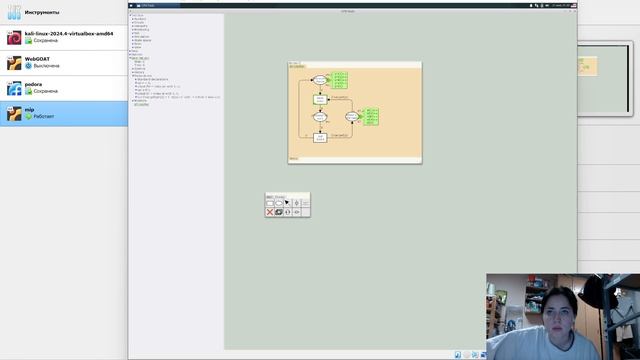Pick the vertical guideline tool in palette

[x=297, y=203]
